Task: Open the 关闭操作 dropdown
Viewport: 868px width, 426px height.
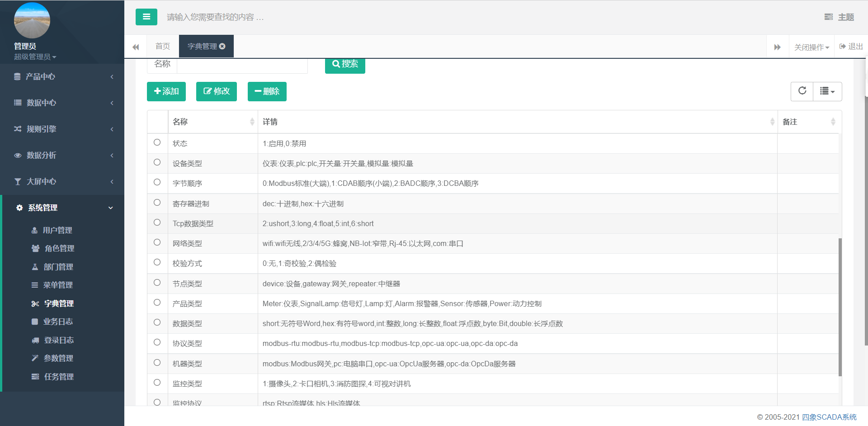Action: (x=811, y=47)
